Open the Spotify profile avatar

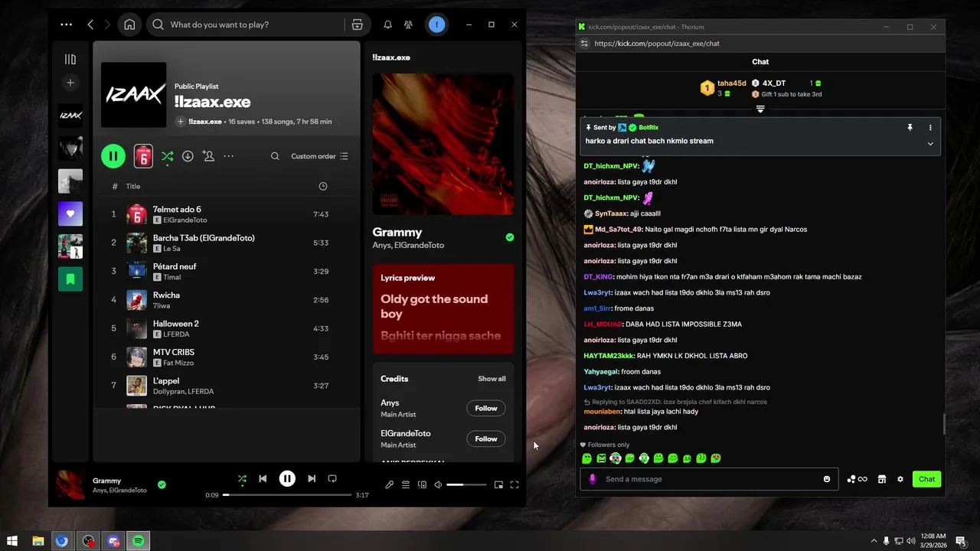[x=436, y=24]
